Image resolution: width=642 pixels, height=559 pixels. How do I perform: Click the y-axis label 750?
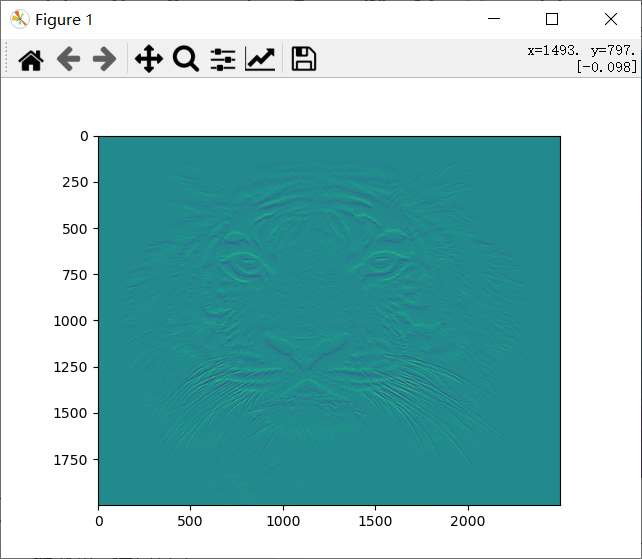click(75, 275)
